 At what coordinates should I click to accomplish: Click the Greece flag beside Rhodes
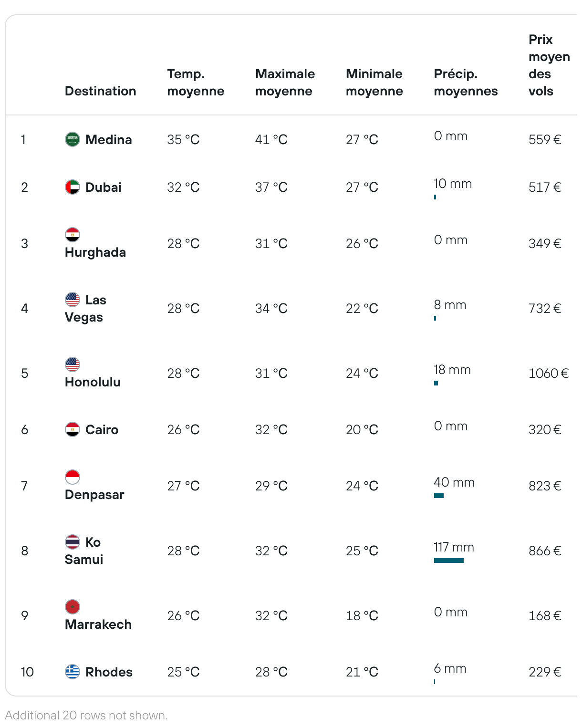pyautogui.click(x=73, y=672)
